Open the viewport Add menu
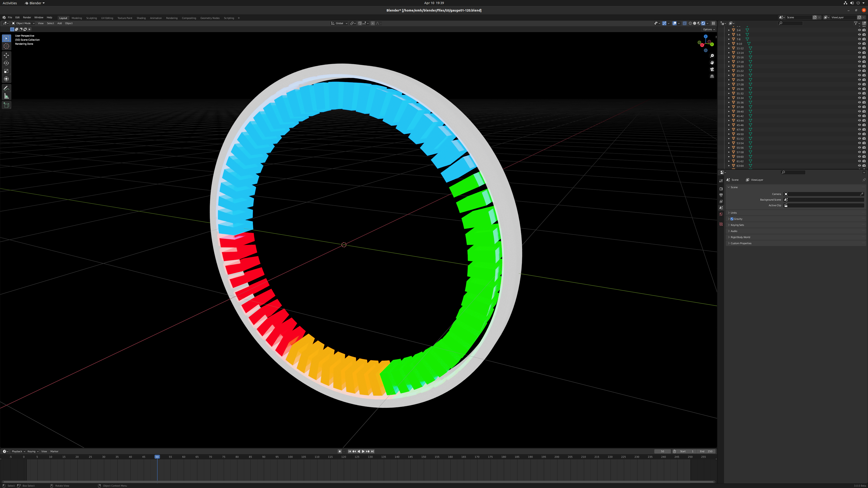Viewport: 868px width, 488px height. point(60,23)
